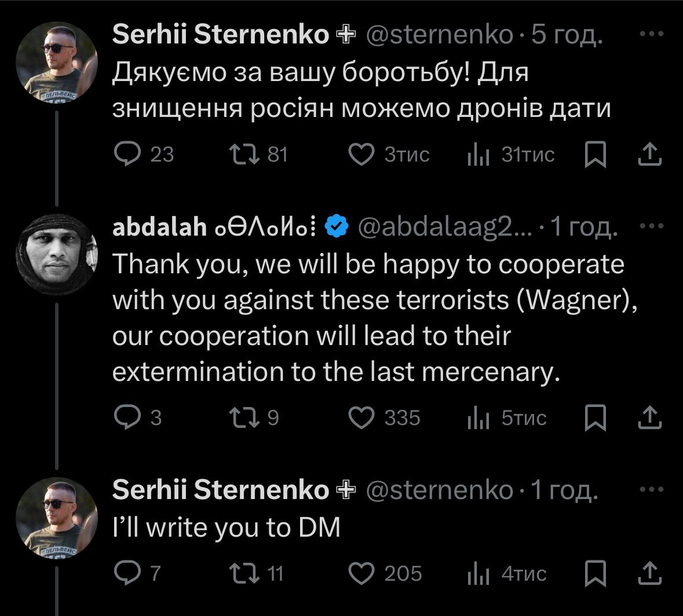Screen dimensions: 683x616
Task: View analytics showing 5тис views
Action: click(479, 418)
